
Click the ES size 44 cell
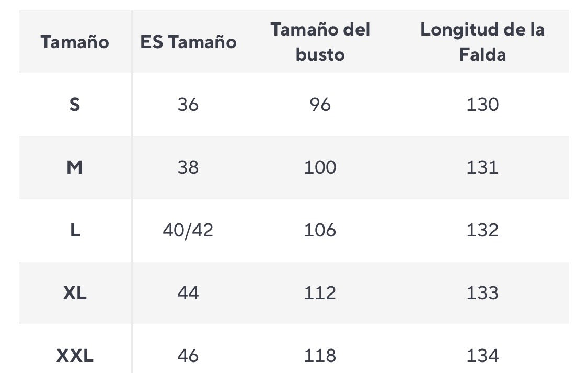188,293
